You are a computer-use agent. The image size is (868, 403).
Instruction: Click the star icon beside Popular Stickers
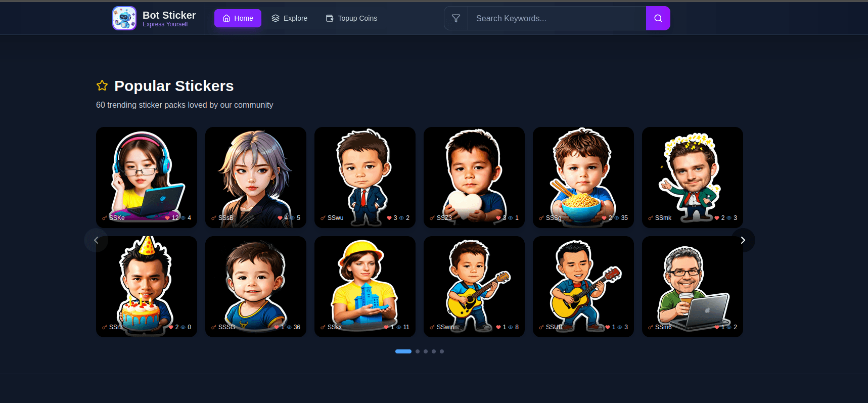click(102, 85)
